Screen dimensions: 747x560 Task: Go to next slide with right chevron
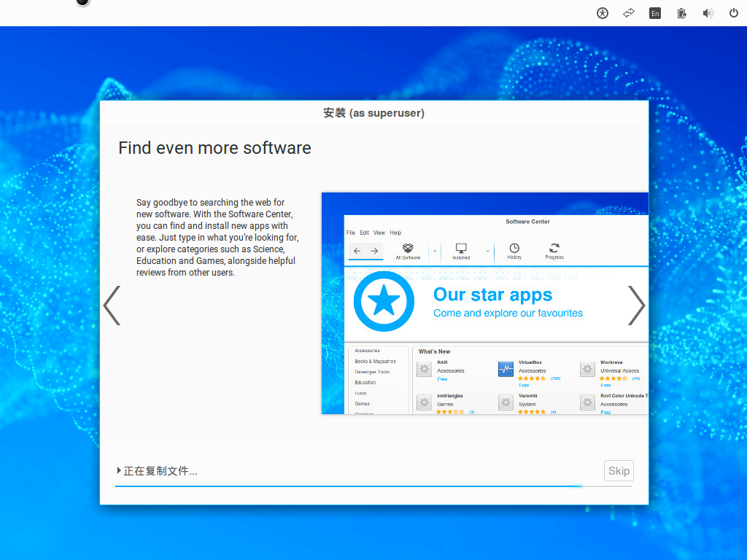(636, 305)
